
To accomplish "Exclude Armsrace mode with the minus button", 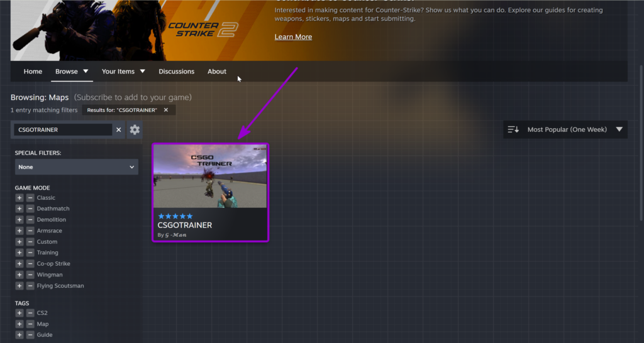I will (x=30, y=231).
